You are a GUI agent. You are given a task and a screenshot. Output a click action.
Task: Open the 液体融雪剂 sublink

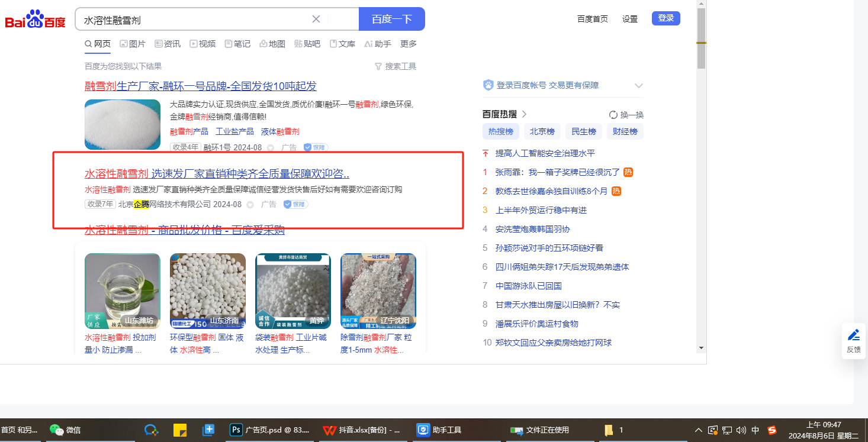(x=280, y=131)
